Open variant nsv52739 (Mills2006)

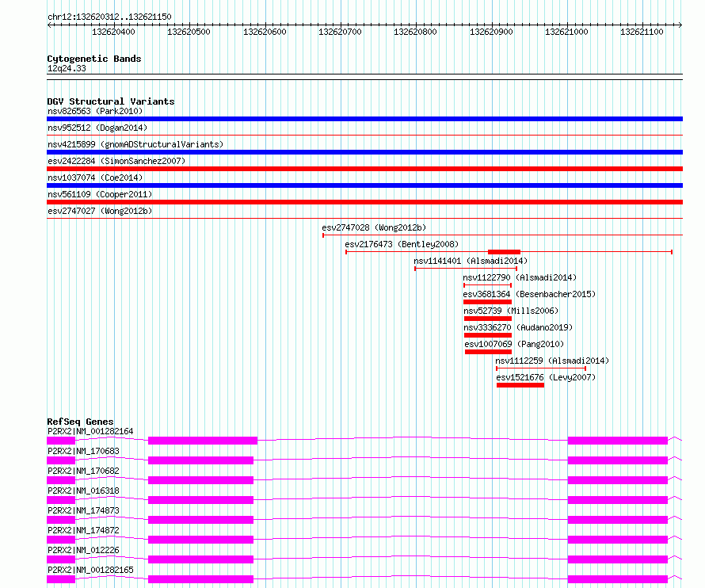(x=511, y=311)
